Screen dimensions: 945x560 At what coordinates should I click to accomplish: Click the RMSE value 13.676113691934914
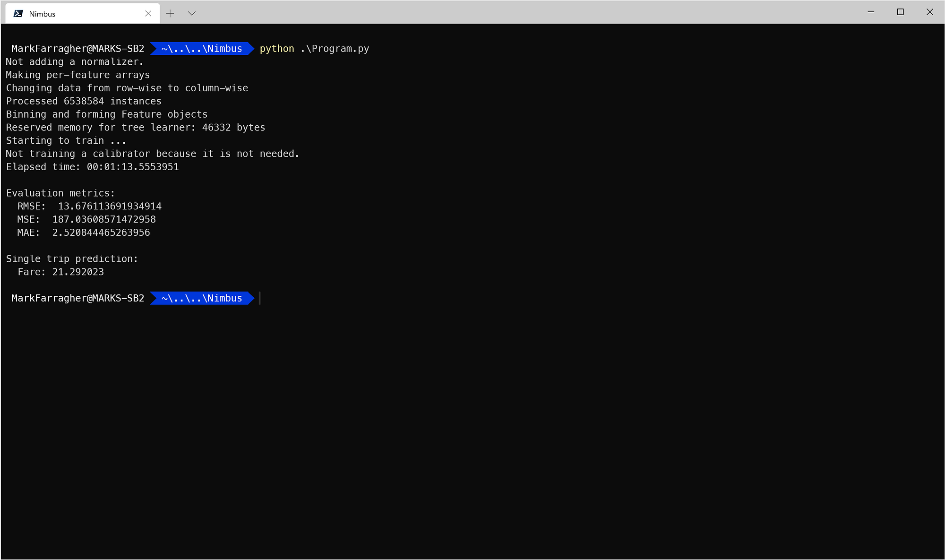[x=110, y=207]
